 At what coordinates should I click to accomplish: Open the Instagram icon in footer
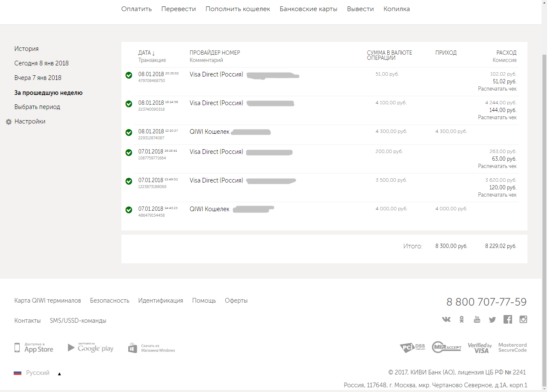tap(523, 319)
